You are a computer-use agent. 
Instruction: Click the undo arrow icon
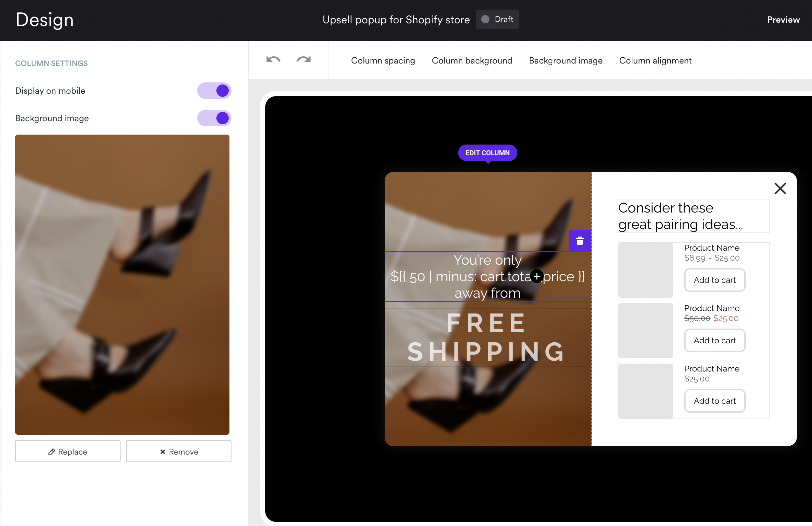(x=273, y=60)
